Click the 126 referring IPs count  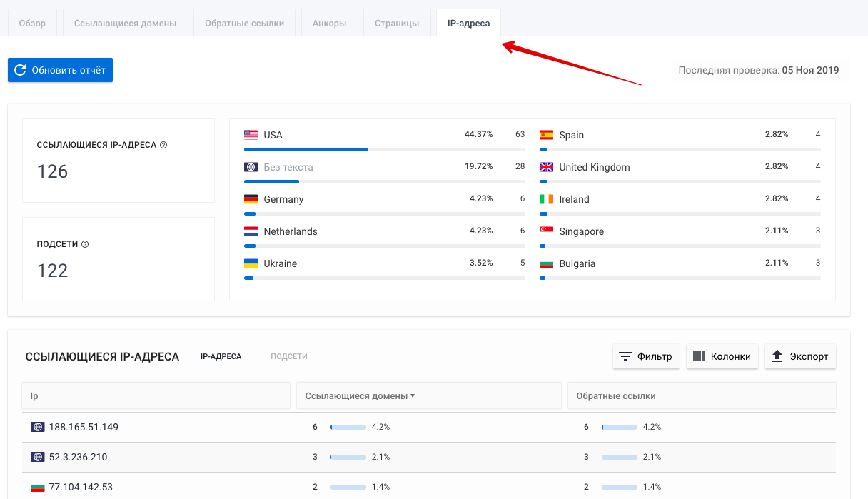click(52, 172)
